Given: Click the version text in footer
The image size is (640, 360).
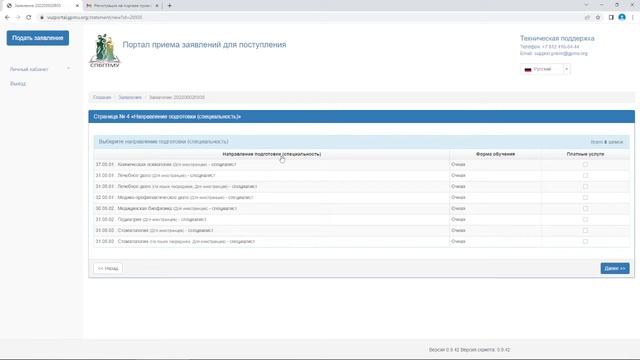Looking at the screenshot, I should click(469, 350).
